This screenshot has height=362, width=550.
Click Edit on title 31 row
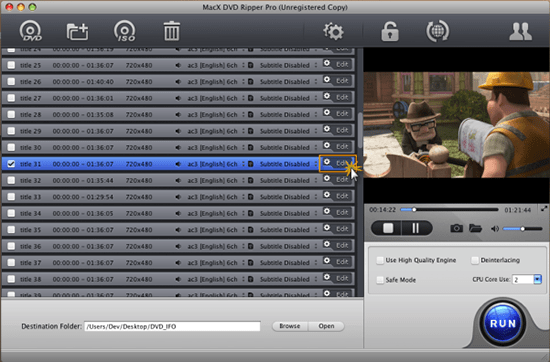coord(342,163)
